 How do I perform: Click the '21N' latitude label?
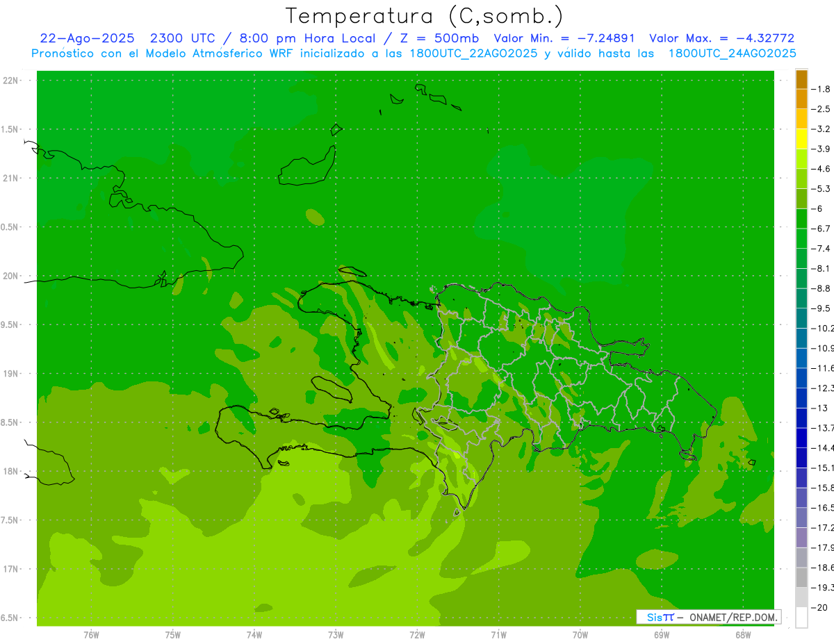pyautogui.click(x=11, y=179)
